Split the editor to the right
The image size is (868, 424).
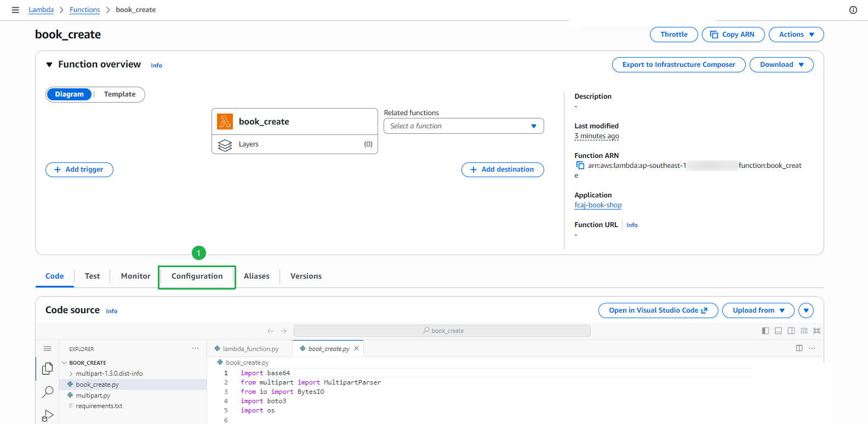click(799, 348)
